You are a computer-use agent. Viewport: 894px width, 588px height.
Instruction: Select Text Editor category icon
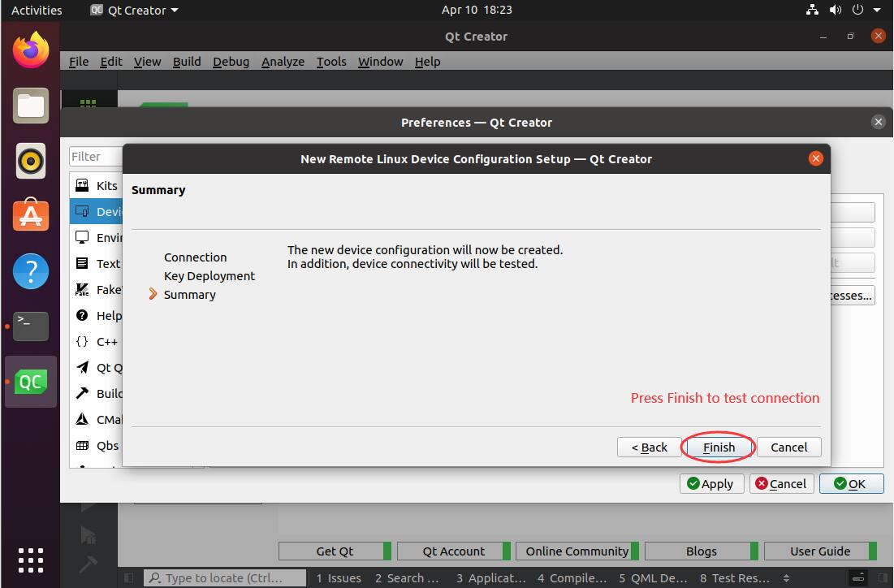click(82, 263)
